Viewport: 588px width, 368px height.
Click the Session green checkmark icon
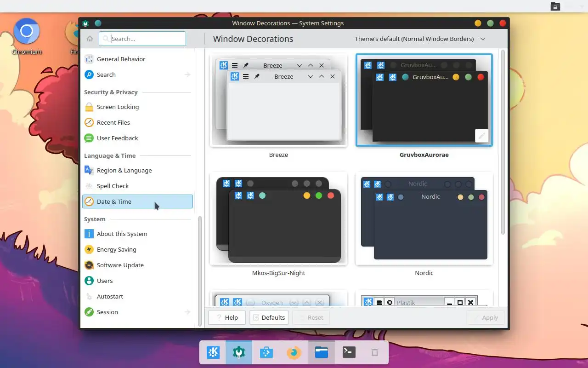pos(89,312)
